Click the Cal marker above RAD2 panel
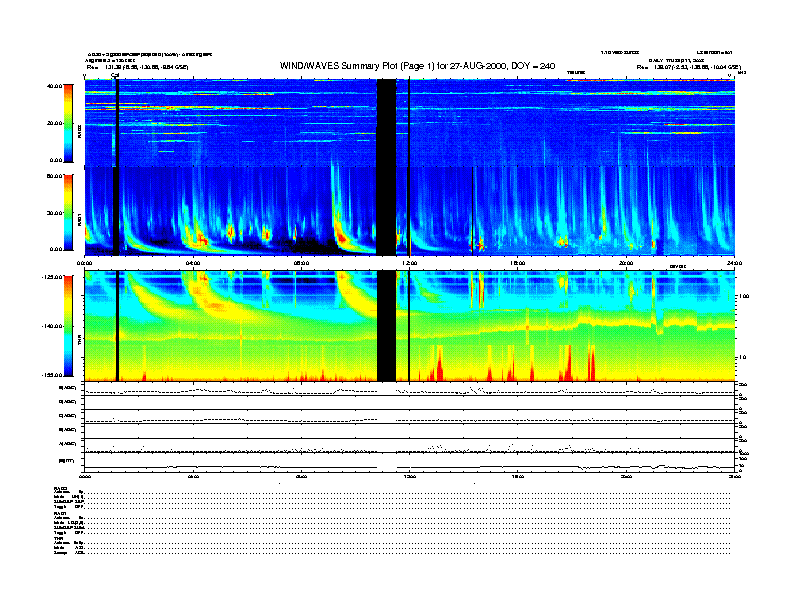792x612 pixels. (115, 76)
